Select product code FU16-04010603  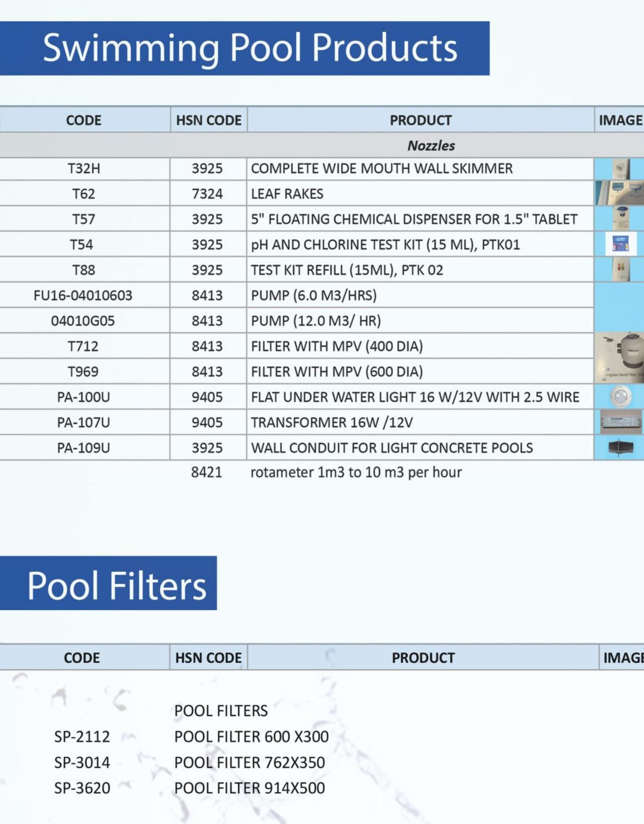83,295
